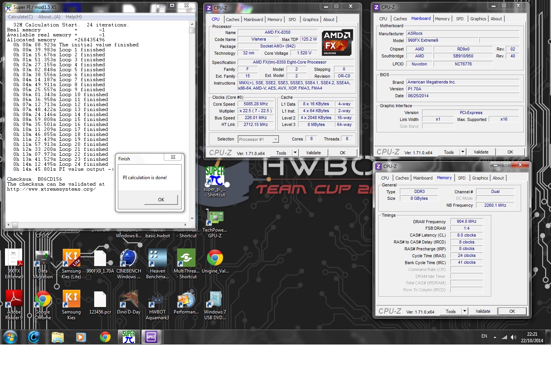This screenshot has height=392, width=551.
Task: Open MultiThread Shortcut desktop icon
Action: tap(186, 264)
